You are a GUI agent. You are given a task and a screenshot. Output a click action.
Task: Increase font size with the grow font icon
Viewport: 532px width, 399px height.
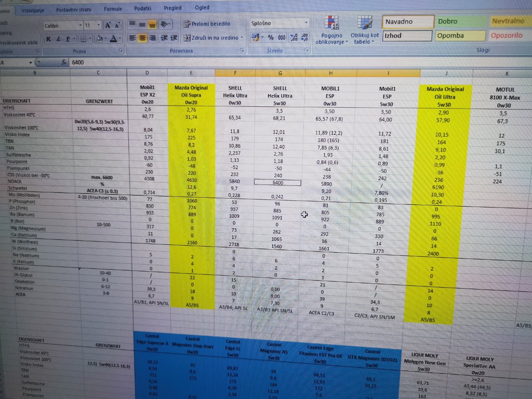[109, 25]
